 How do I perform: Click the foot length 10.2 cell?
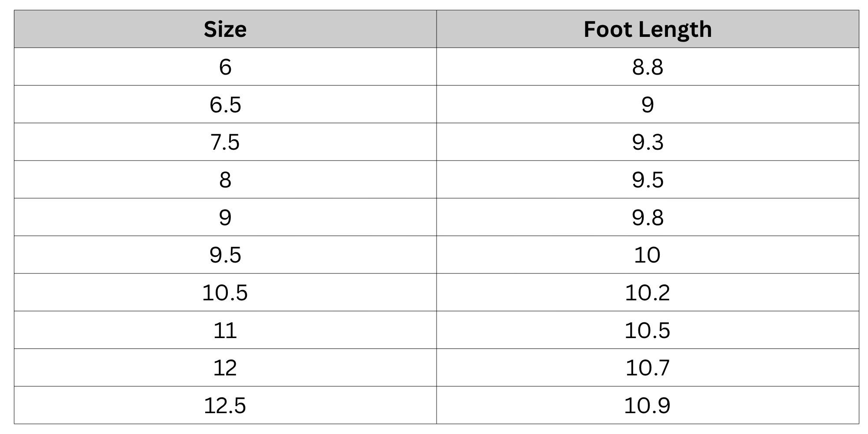coord(648,293)
